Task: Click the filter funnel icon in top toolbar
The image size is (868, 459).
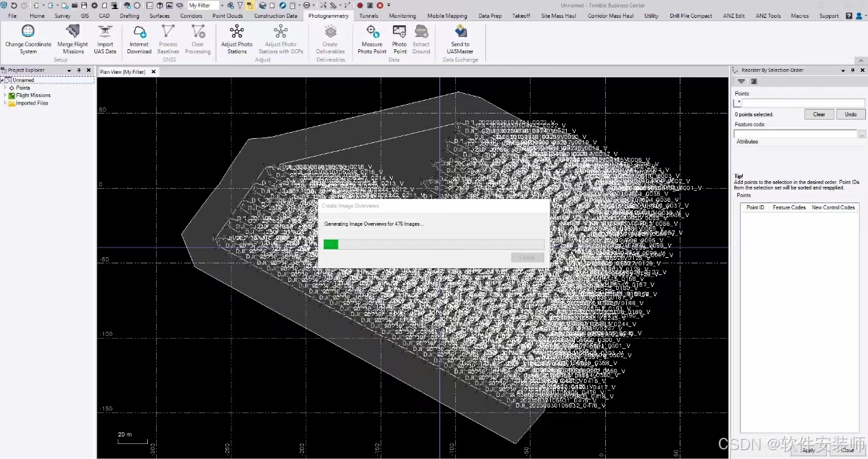Action: click(240, 5)
